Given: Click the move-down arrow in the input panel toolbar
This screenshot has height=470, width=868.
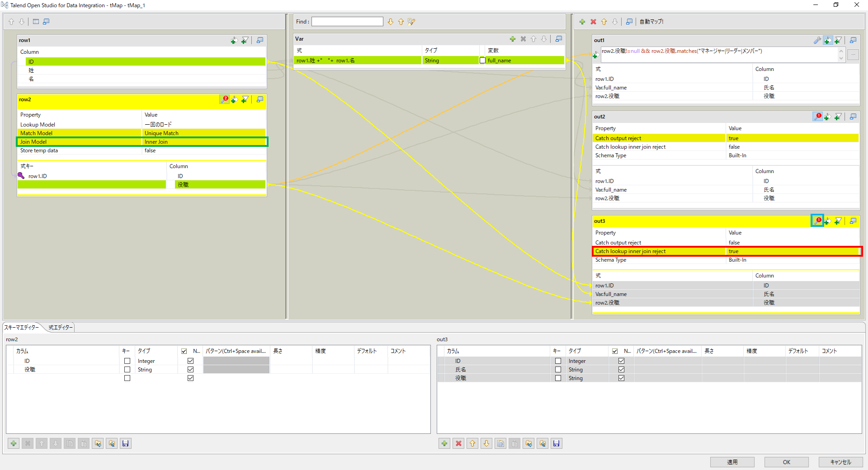Looking at the screenshot, I should pyautogui.click(x=21, y=22).
